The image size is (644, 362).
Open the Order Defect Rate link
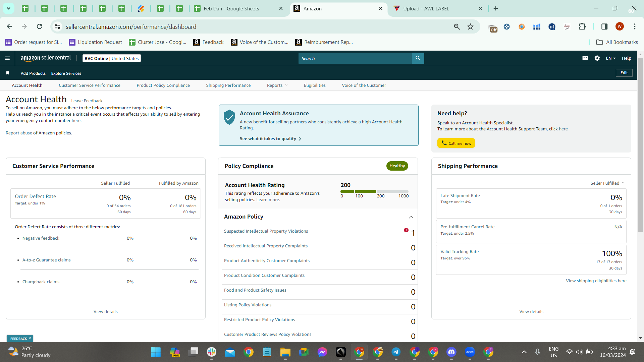click(36, 196)
